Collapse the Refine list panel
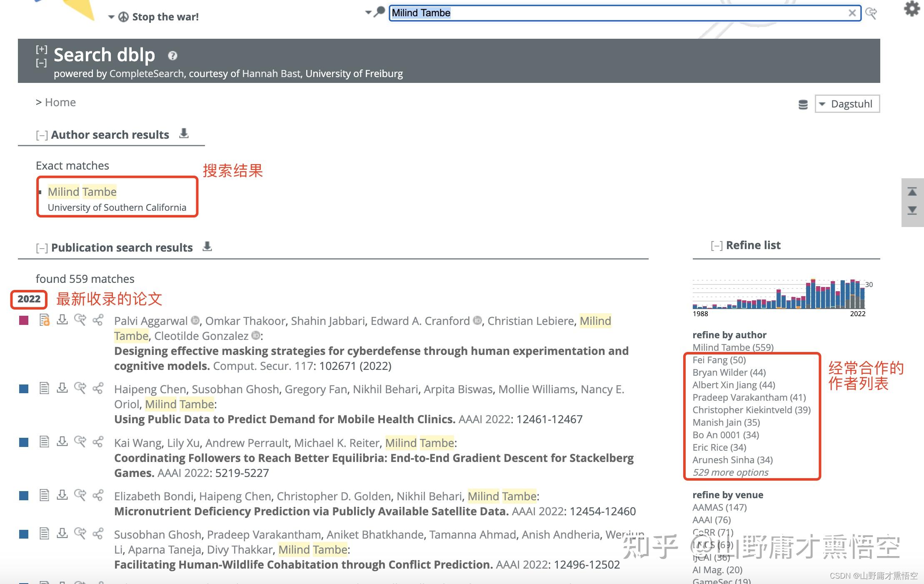 [716, 246]
